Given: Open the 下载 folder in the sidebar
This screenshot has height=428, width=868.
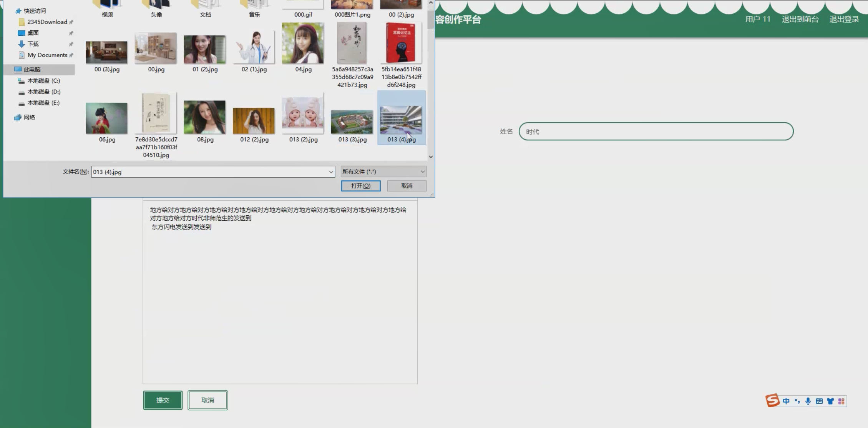Looking at the screenshot, I should [33, 44].
